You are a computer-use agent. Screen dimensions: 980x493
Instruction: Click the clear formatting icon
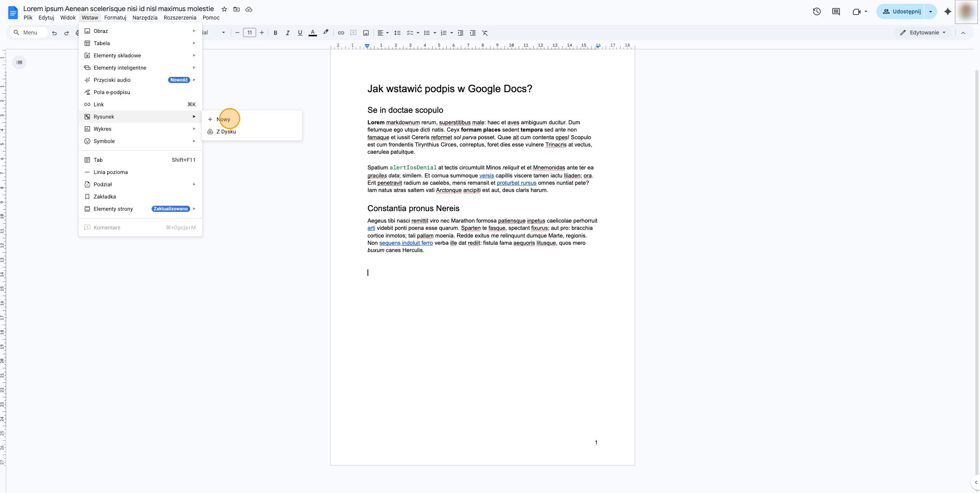click(485, 33)
